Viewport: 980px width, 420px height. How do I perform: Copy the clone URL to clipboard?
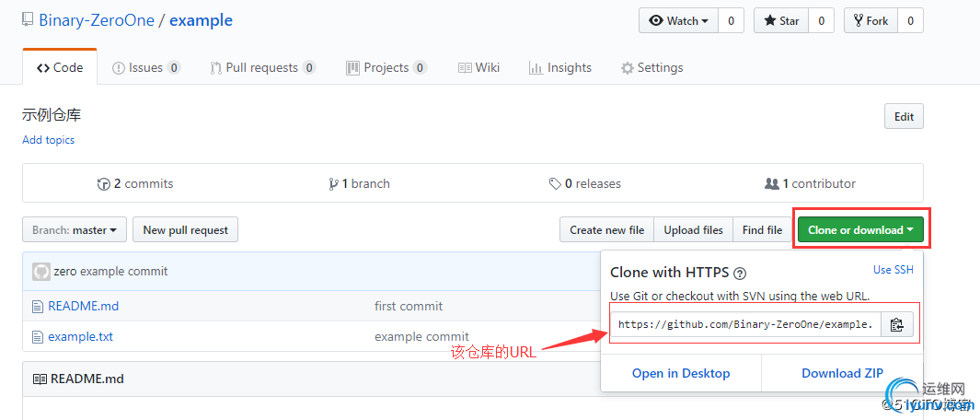pyautogui.click(x=896, y=324)
